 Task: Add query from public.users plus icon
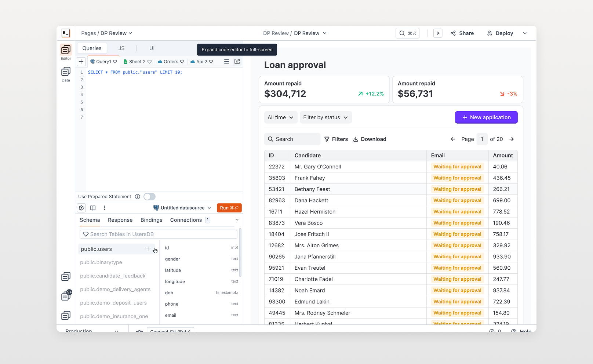coord(149,249)
